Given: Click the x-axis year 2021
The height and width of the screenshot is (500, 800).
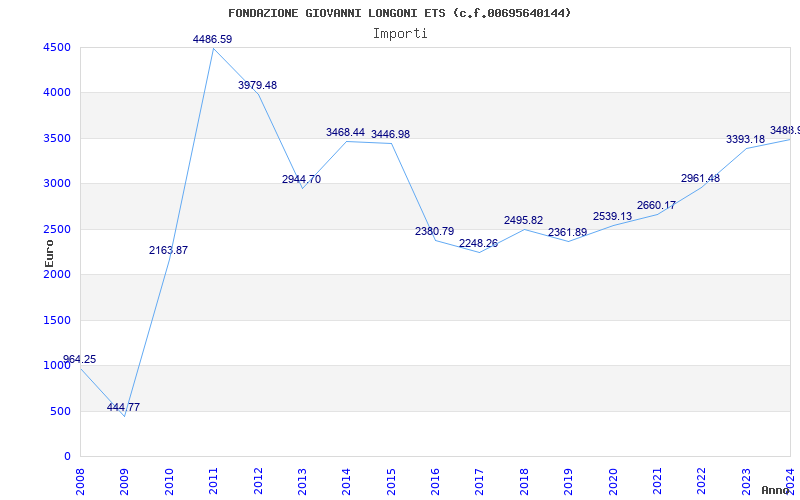Looking at the screenshot, I should tap(657, 481).
